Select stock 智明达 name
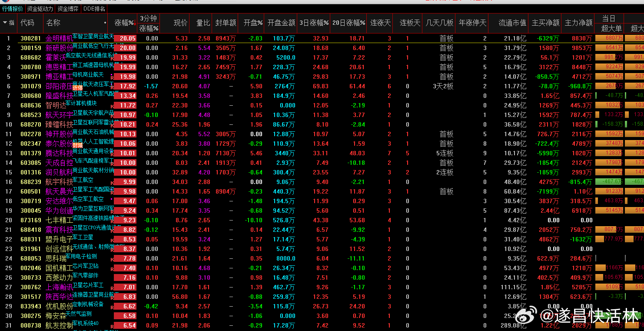 point(56,105)
